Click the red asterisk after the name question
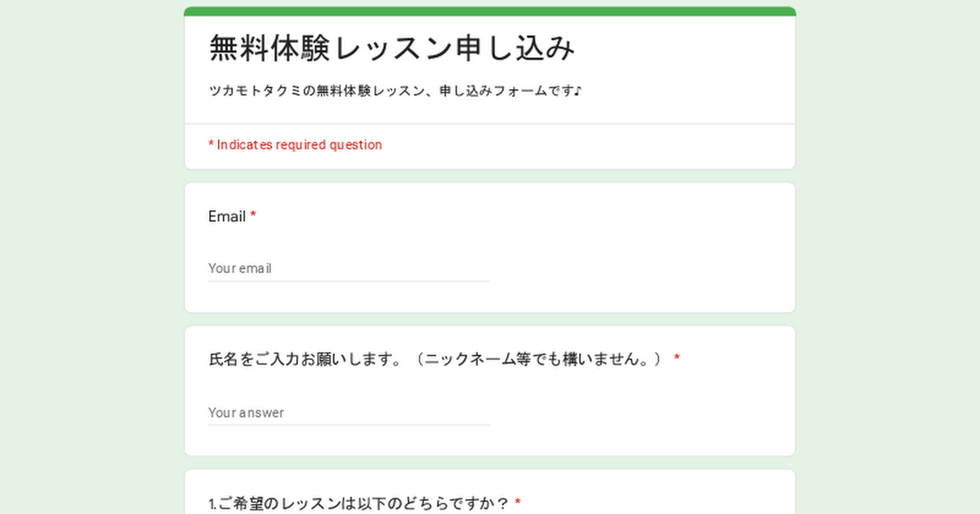The image size is (980, 514). (677, 359)
